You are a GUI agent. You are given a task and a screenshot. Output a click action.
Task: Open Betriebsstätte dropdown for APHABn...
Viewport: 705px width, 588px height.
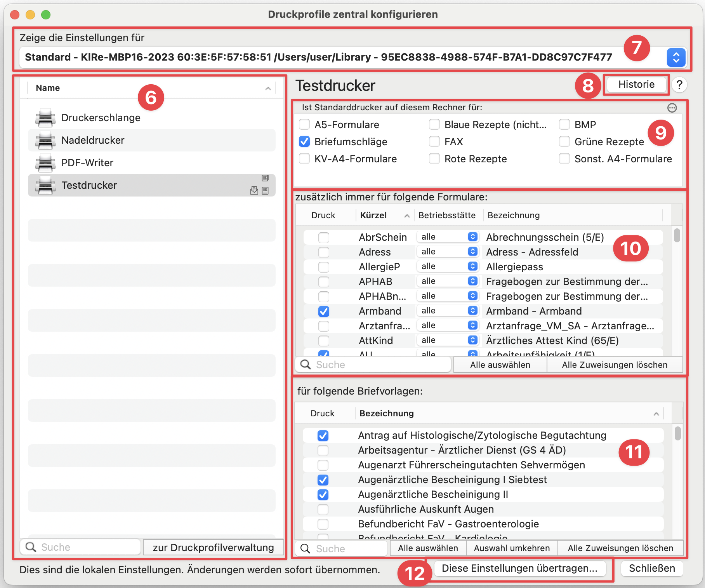coord(447,296)
